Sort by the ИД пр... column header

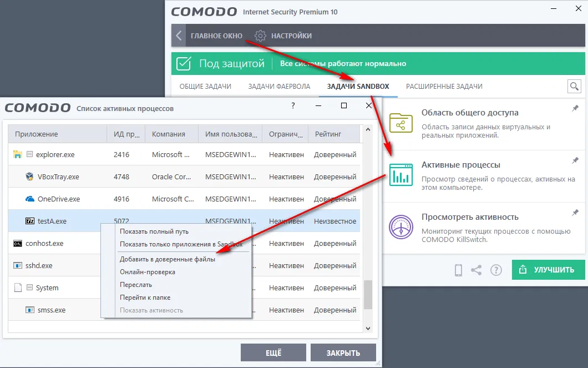pyautogui.click(x=126, y=134)
